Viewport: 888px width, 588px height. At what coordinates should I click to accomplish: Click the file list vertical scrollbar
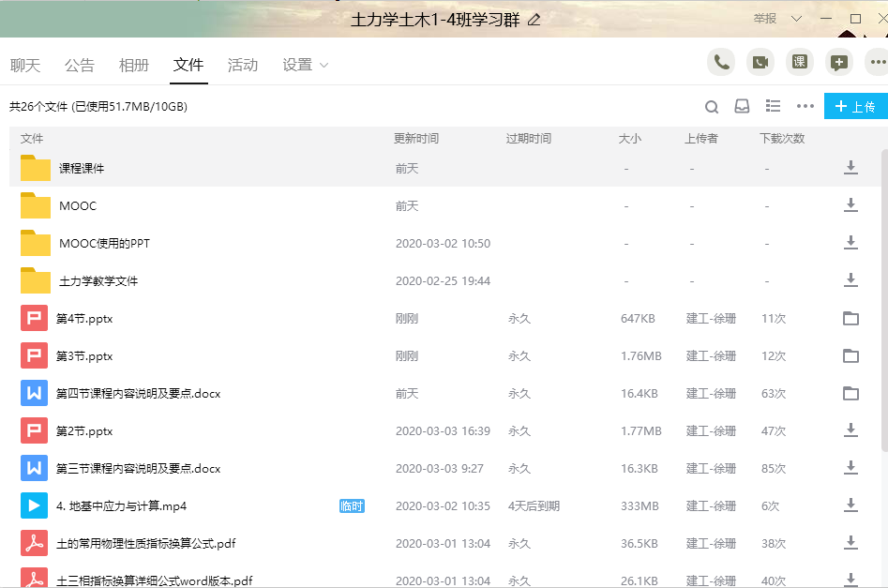(882, 281)
